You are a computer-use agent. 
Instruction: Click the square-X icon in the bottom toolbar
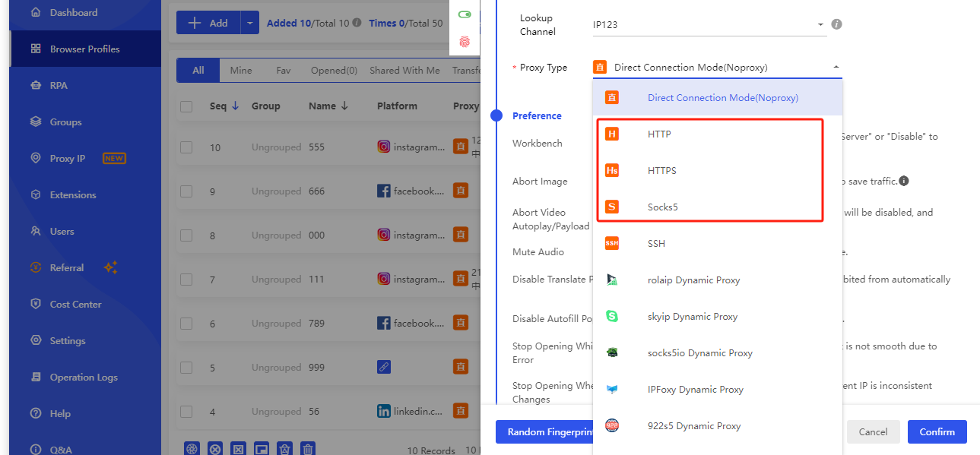(x=238, y=449)
